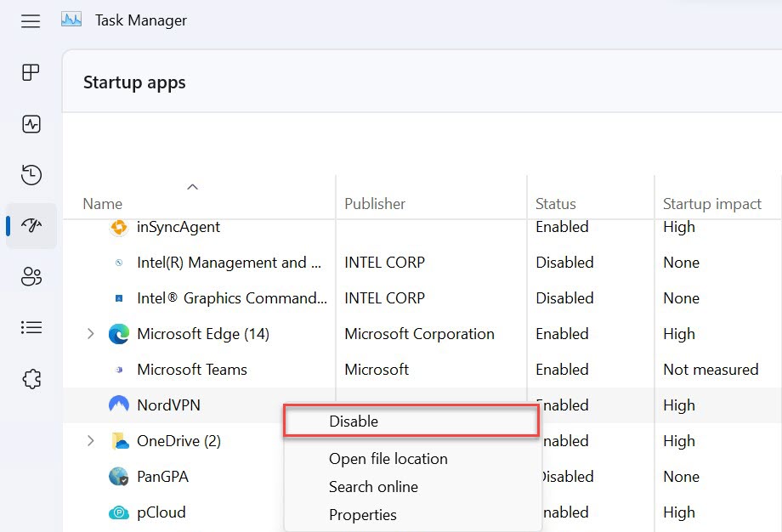Open the Services page in sidebar
The width and height of the screenshot is (782, 532).
[31, 379]
